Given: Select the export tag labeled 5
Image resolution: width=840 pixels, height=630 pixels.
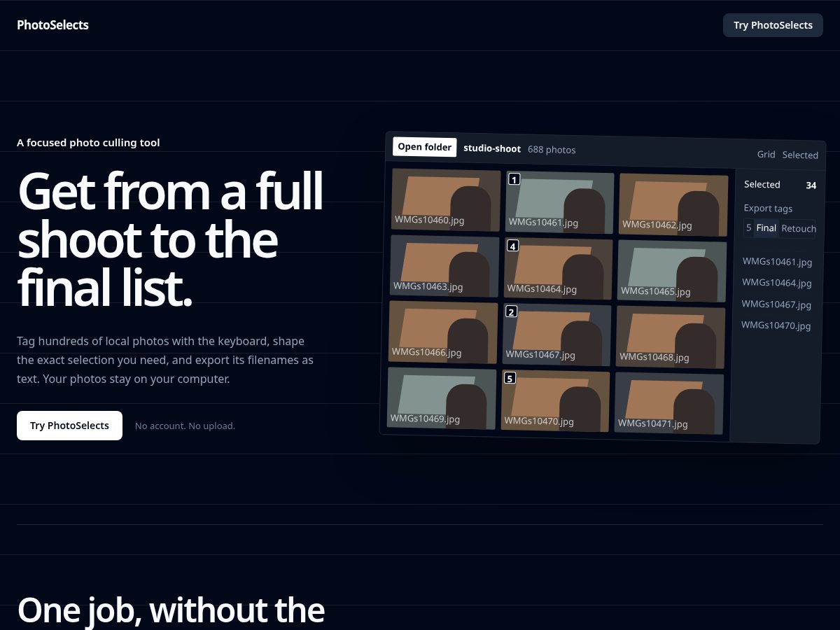Looking at the screenshot, I should point(748,227).
